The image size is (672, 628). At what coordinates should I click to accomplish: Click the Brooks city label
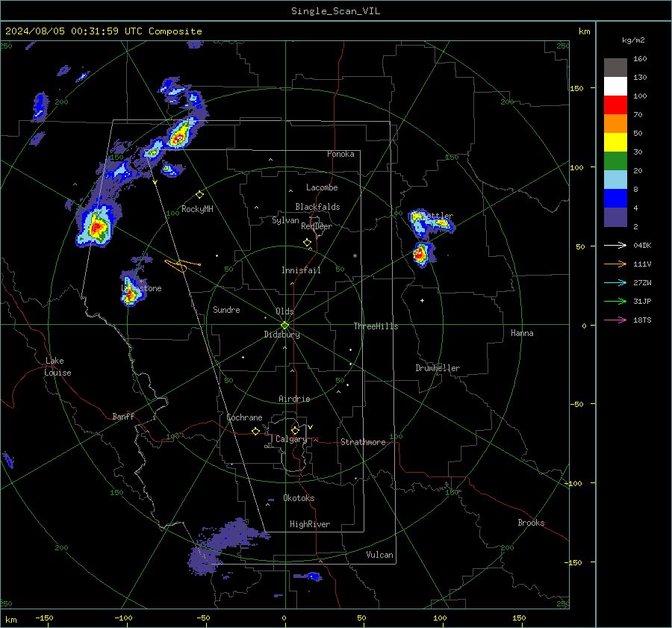coord(531,523)
